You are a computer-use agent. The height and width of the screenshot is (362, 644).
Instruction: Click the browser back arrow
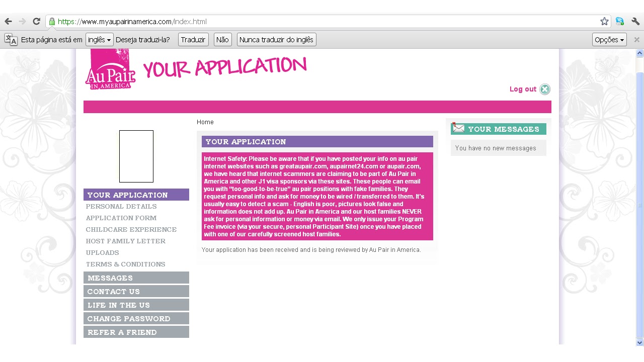pyautogui.click(x=8, y=21)
